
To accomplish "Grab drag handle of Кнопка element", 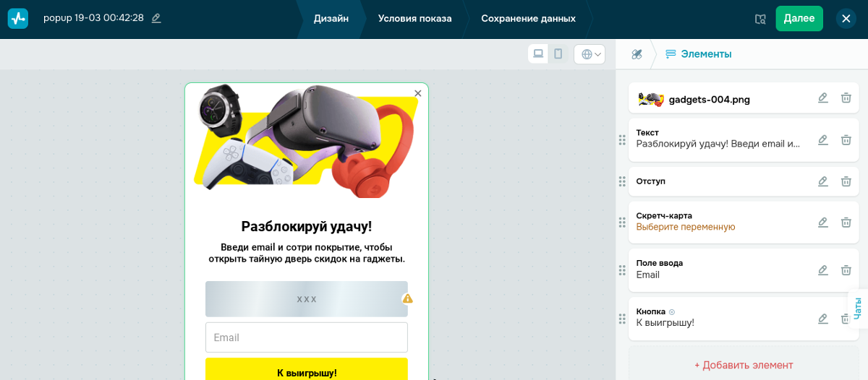I will (622, 319).
